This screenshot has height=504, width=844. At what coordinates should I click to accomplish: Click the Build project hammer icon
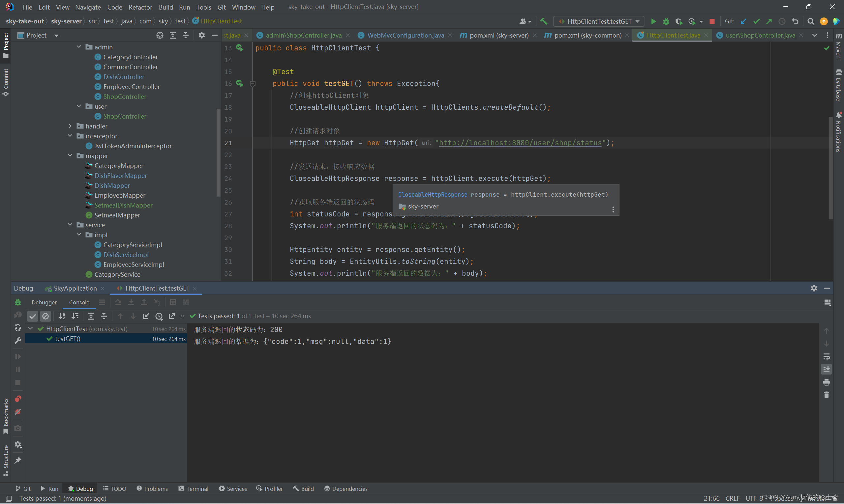pos(544,21)
